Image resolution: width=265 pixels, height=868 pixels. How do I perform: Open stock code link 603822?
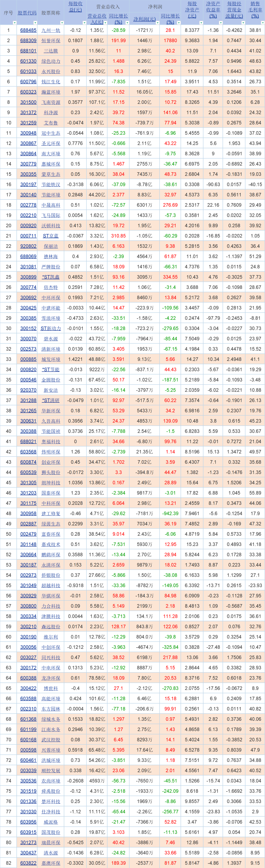(28, 863)
